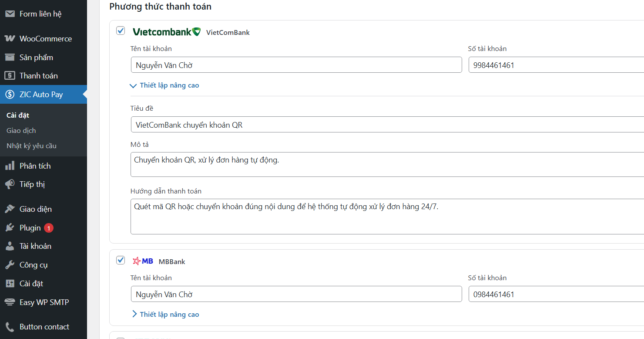Go to Giao diện menu
This screenshot has width=644, height=339.
click(x=44, y=209)
